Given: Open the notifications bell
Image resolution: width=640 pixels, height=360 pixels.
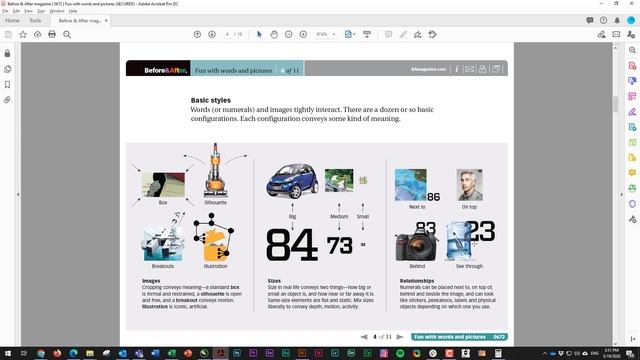Looking at the screenshot, I should point(617,20).
